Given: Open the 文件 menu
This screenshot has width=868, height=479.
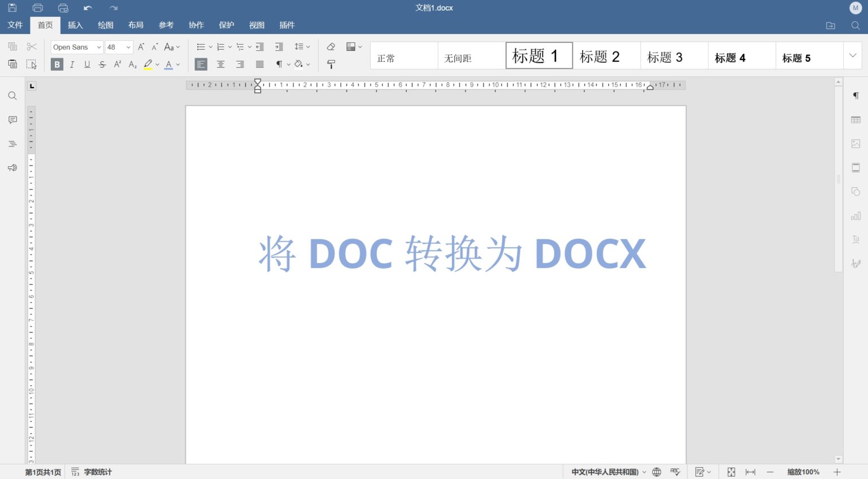Looking at the screenshot, I should coord(15,25).
